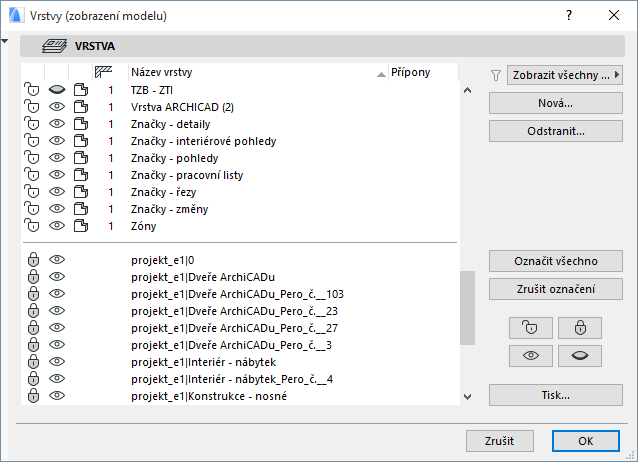
Task: Click the show layers eye button
Action: tap(530, 355)
